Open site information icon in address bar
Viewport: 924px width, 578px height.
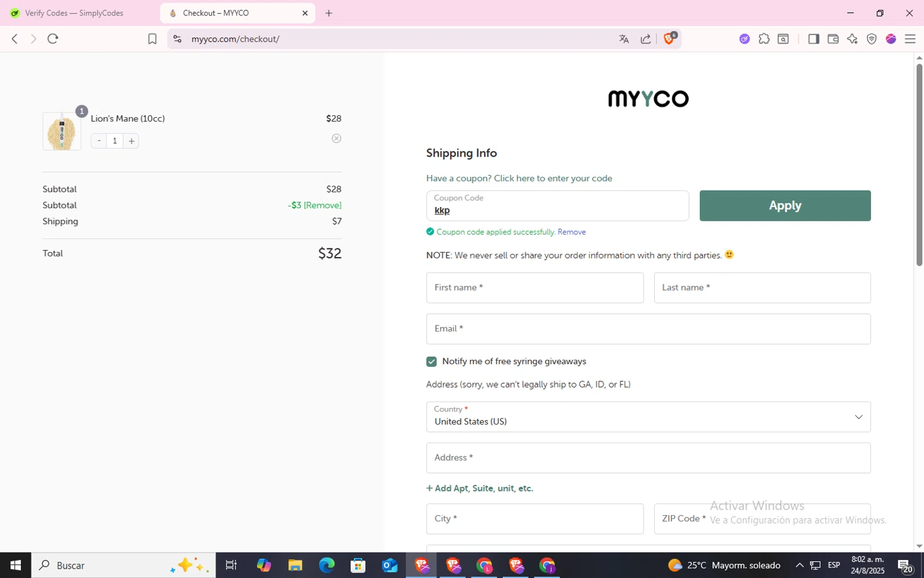(177, 39)
